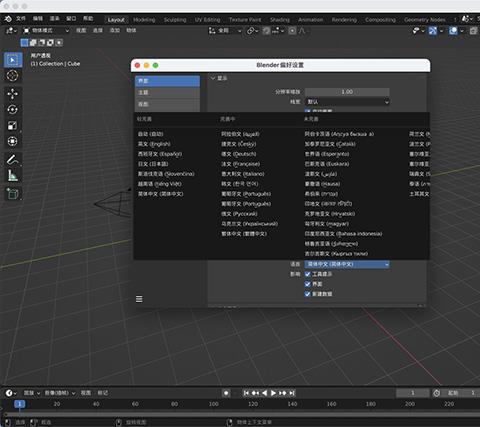Open the editor type selector in viewport header
Screen dimensions: 480x427
click(11, 31)
